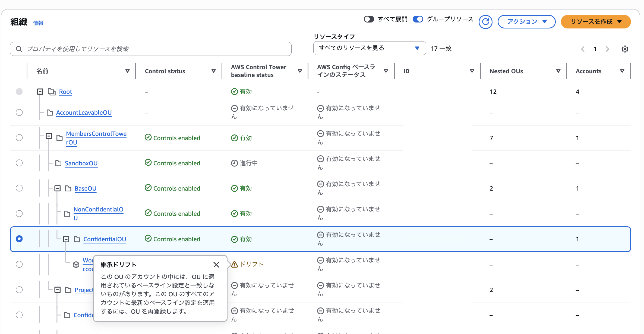
Task: Refresh the organization resource list
Action: (x=486, y=22)
